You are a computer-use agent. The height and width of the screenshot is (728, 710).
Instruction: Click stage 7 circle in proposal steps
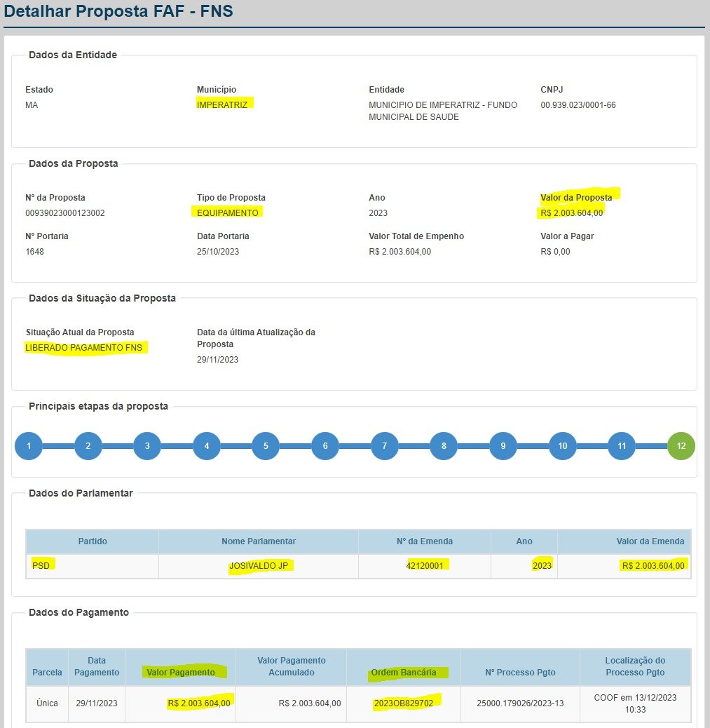click(x=384, y=446)
